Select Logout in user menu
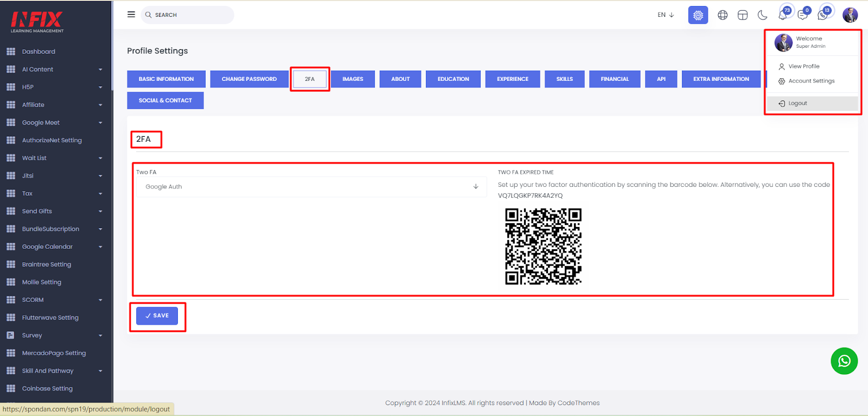Viewport: 868px width, 416px height. [x=813, y=103]
